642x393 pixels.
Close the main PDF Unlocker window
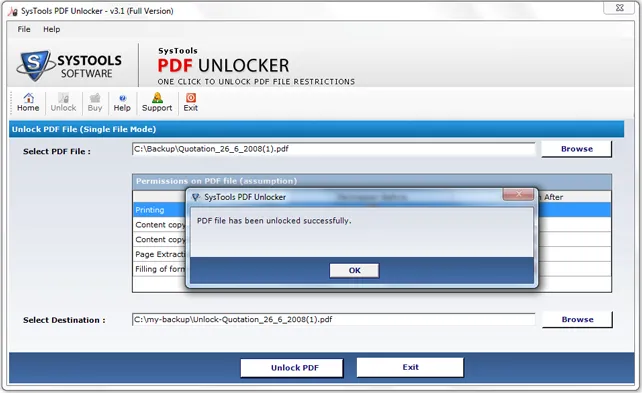click(619, 7)
